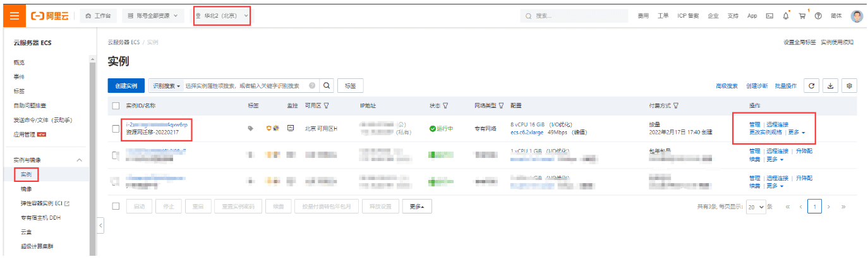Open 设置全局标签 link
The width and height of the screenshot is (868, 264).
tap(800, 42)
